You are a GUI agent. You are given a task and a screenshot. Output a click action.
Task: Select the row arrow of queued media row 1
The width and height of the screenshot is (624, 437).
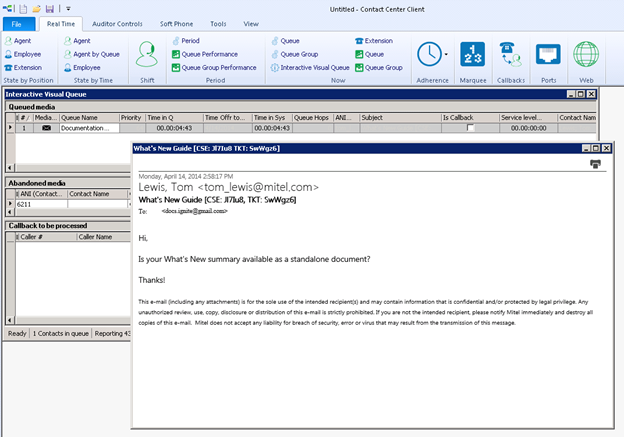[x=10, y=128]
